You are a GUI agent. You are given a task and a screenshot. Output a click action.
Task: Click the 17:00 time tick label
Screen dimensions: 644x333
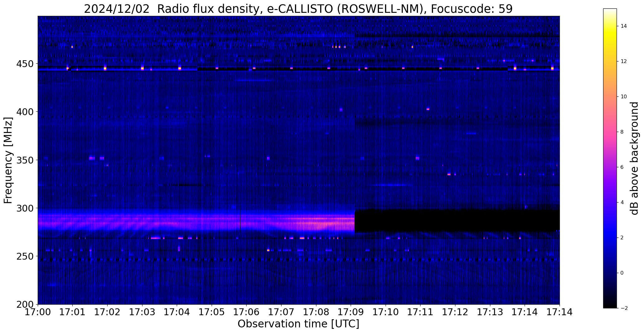pyautogui.click(x=38, y=312)
